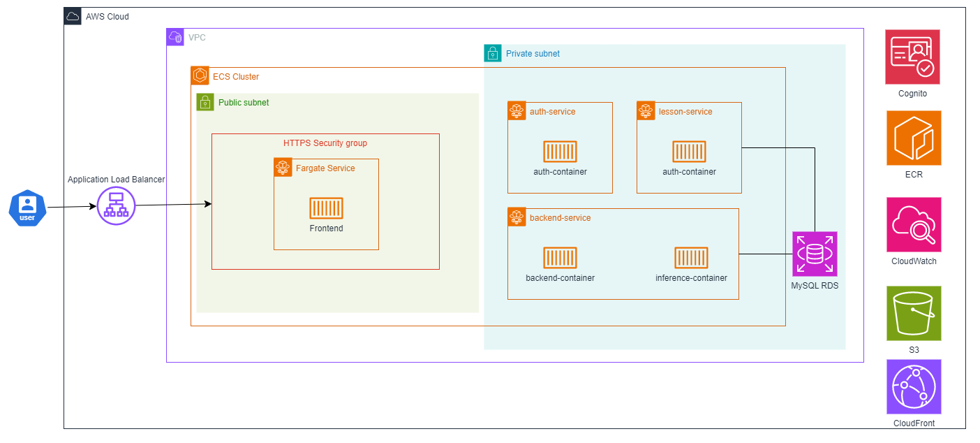Viewport: 980px width, 443px height.
Task: Click the lesson-service title text
Action: (x=685, y=111)
